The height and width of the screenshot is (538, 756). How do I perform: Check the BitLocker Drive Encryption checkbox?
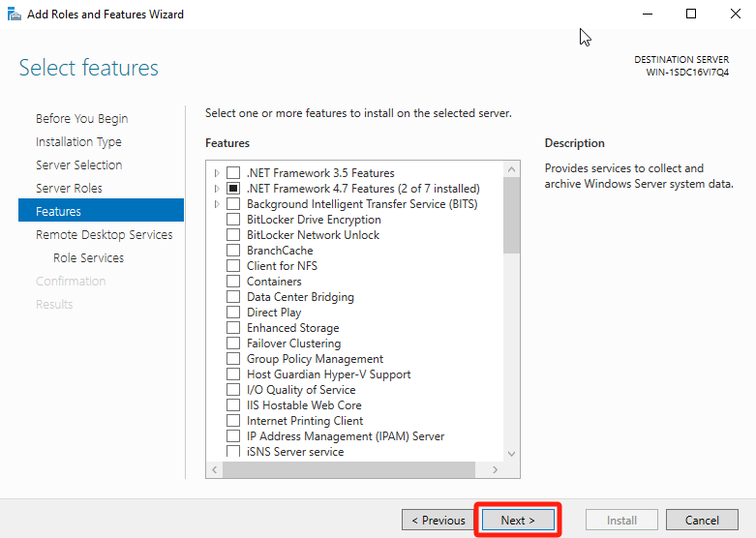click(233, 220)
